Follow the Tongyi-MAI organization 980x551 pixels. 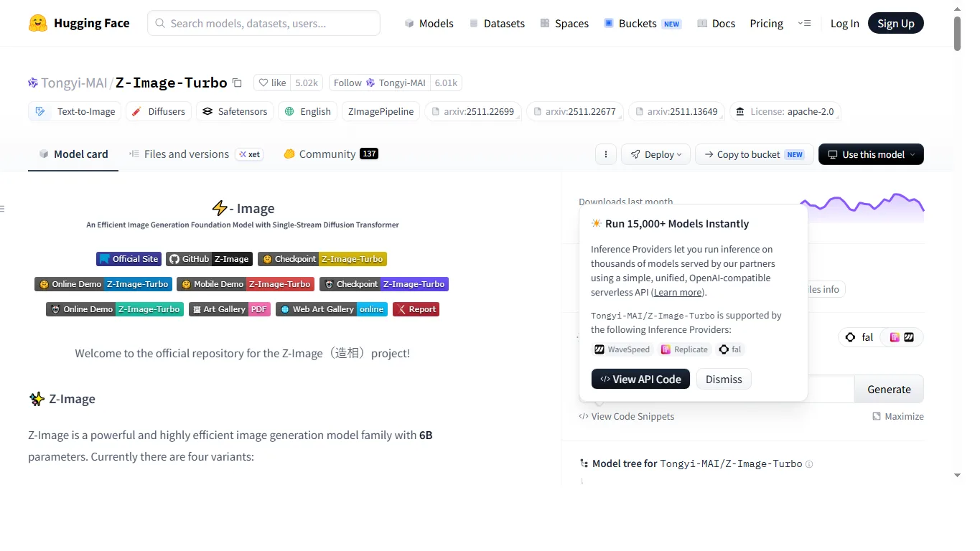[379, 83]
